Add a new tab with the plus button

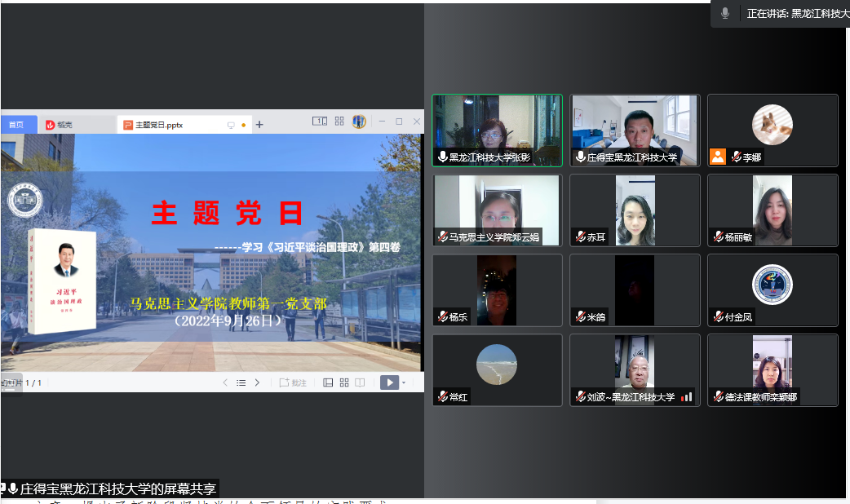tap(259, 125)
